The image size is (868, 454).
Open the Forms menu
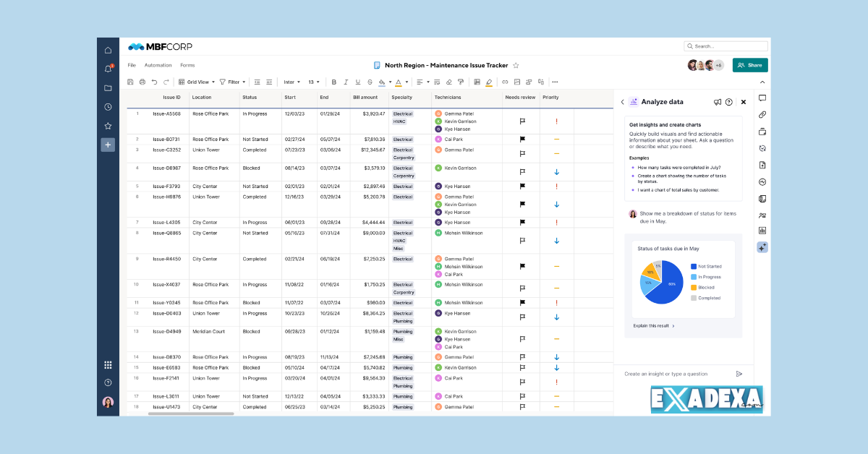coord(187,65)
